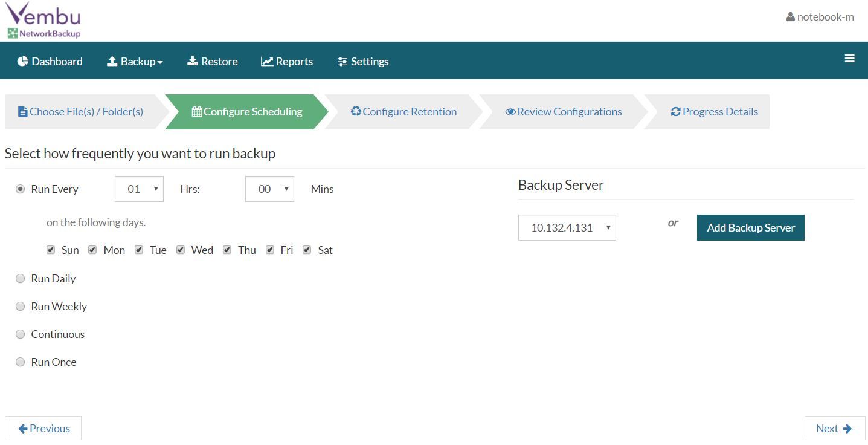
Task: Click the Reports chart icon
Action: (266, 60)
